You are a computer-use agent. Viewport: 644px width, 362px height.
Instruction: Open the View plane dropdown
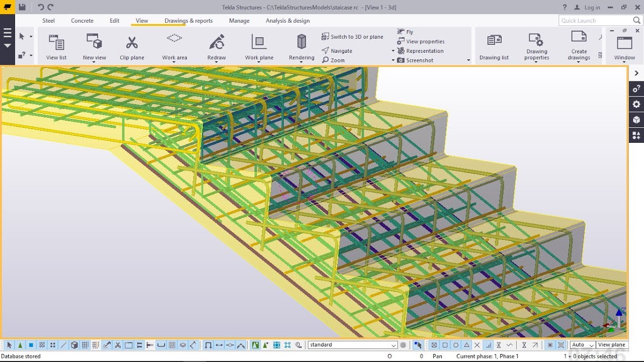click(x=612, y=345)
